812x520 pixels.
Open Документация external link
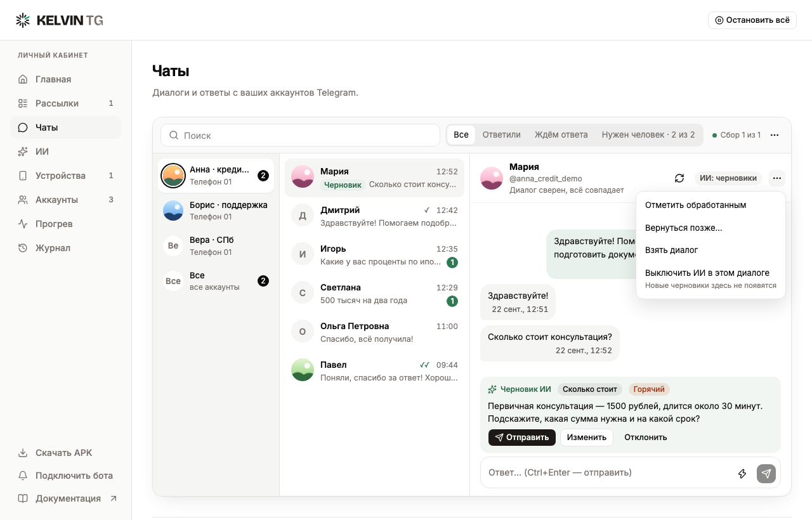click(65, 498)
